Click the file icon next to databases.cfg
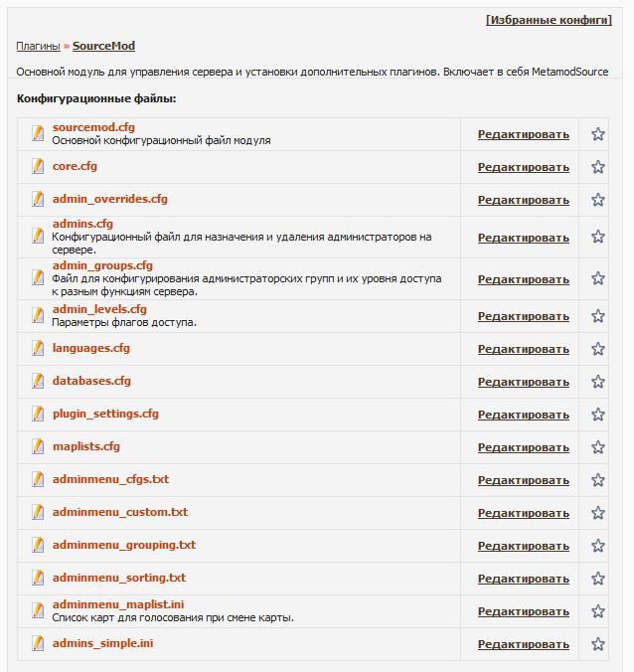 point(38,381)
